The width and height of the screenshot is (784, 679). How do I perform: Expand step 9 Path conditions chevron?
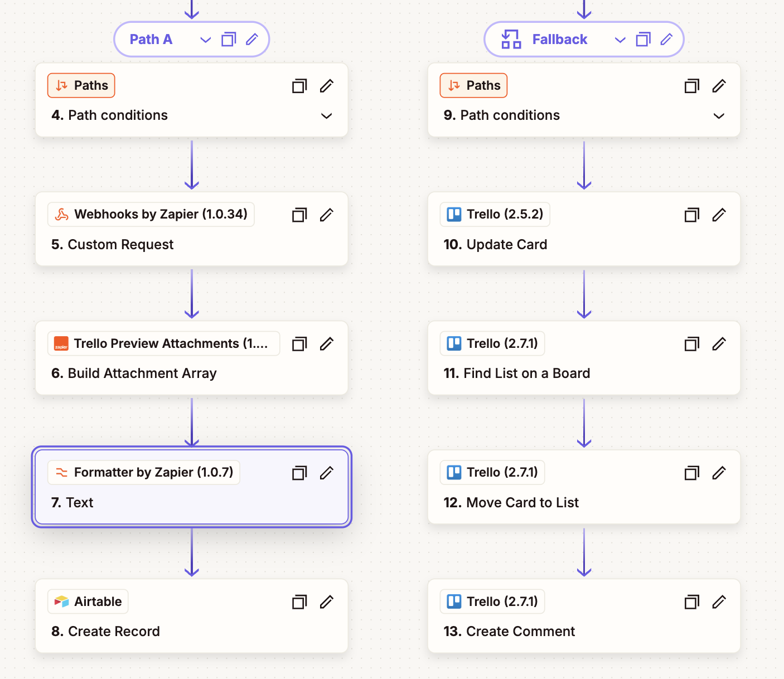(x=719, y=116)
